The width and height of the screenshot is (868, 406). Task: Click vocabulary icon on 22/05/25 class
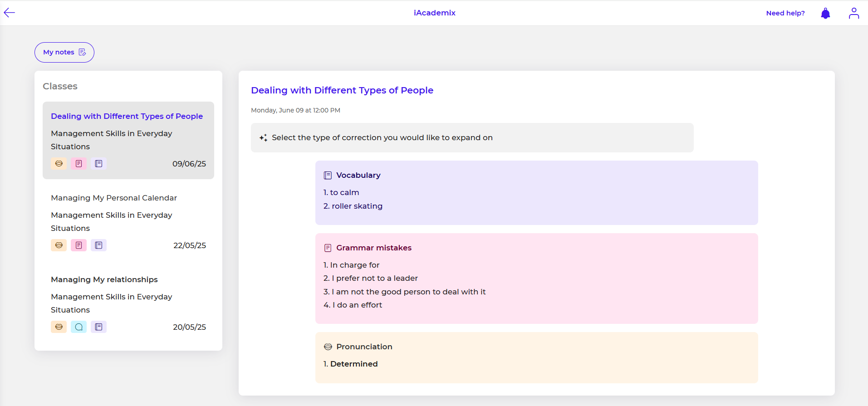point(98,245)
